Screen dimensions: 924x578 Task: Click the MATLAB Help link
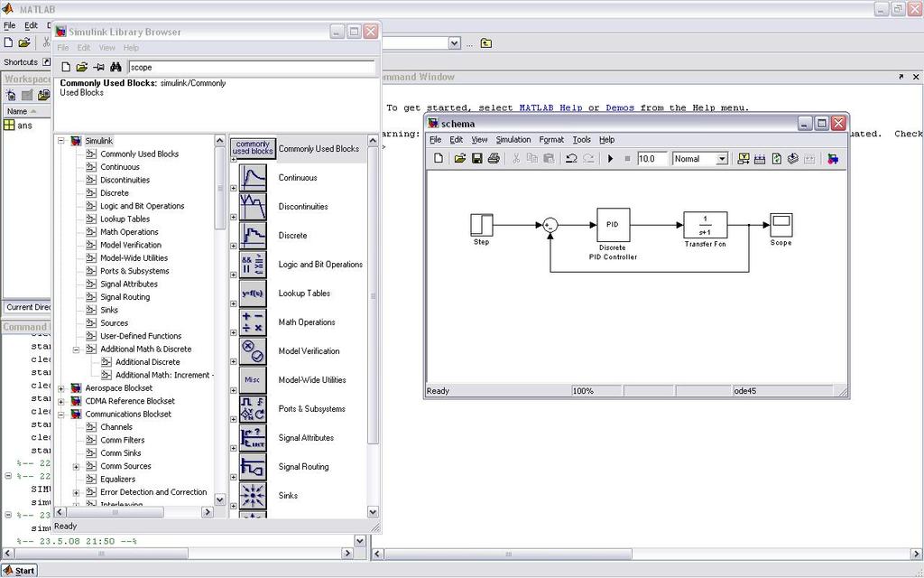(550, 108)
